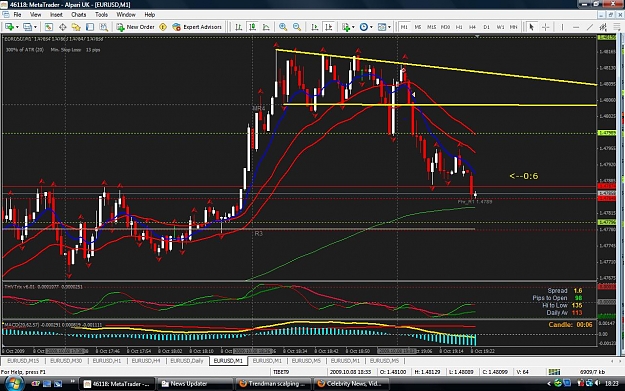Click the system tray clock 18:23
This screenshot has height=391, width=625.
pyautogui.click(x=611, y=383)
